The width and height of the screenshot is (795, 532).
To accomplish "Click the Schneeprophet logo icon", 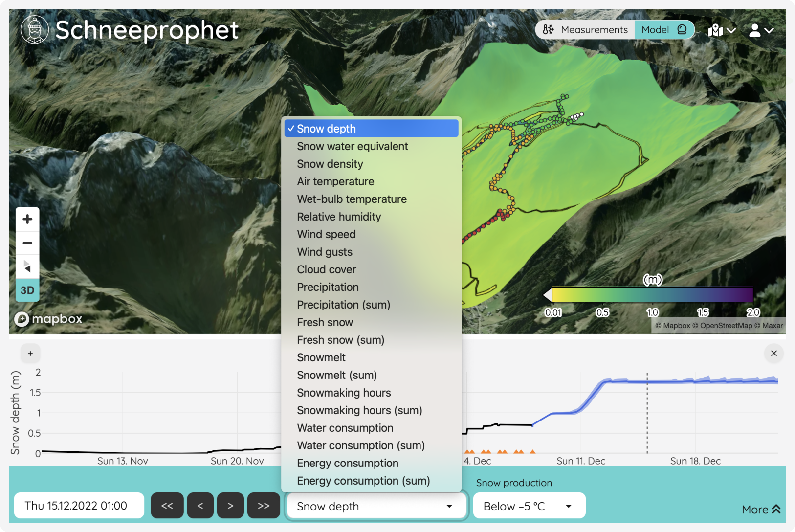I will coord(35,29).
